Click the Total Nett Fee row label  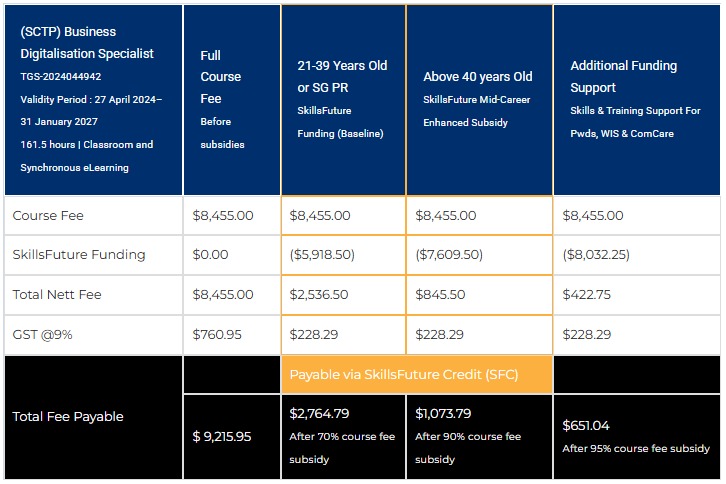coord(57,295)
